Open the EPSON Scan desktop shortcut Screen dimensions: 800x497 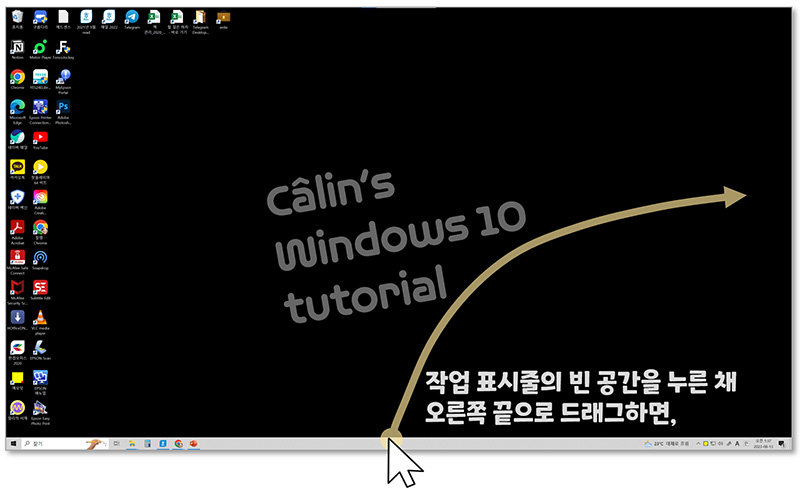[40, 350]
